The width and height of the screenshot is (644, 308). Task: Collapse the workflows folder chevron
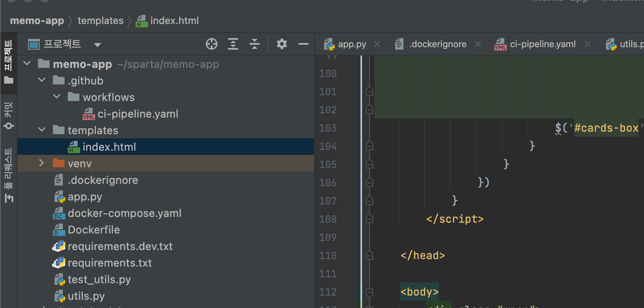(57, 96)
